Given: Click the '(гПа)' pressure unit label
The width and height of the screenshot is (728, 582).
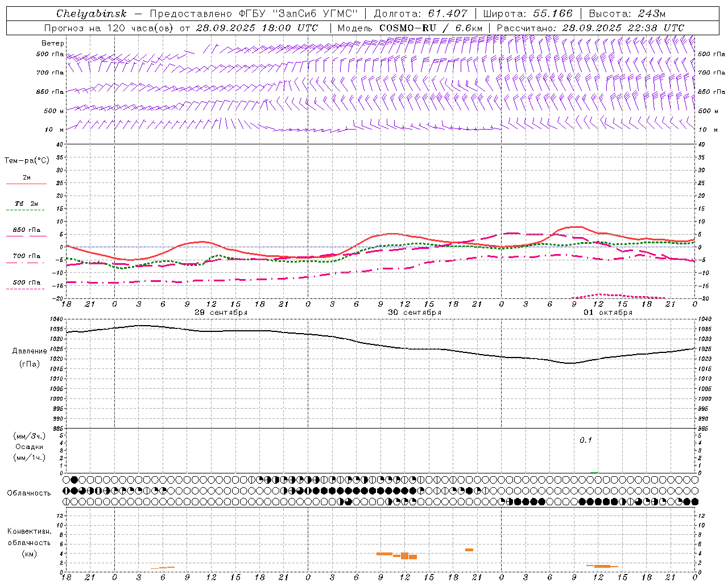Looking at the screenshot, I should click(x=30, y=364).
